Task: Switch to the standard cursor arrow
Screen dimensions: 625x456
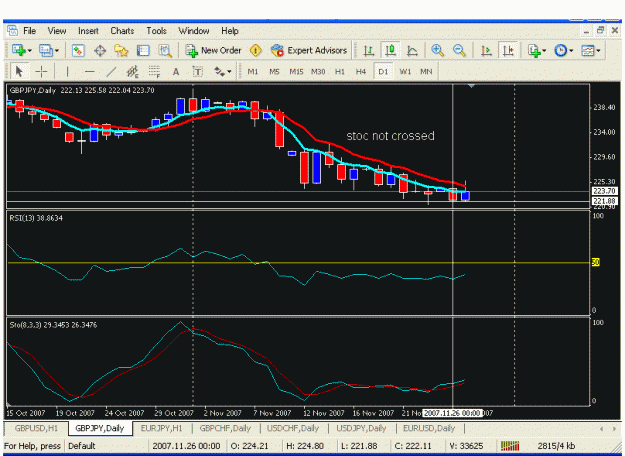Action: (x=19, y=72)
